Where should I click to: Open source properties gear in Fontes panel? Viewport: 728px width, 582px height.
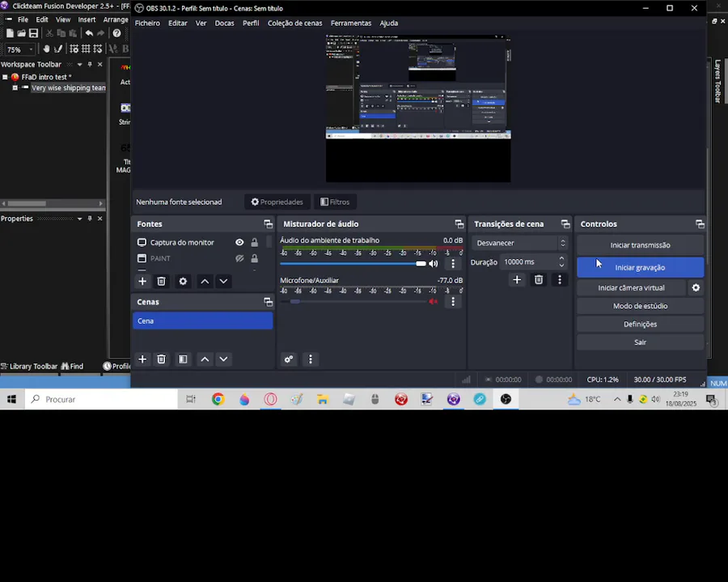point(183,281)
